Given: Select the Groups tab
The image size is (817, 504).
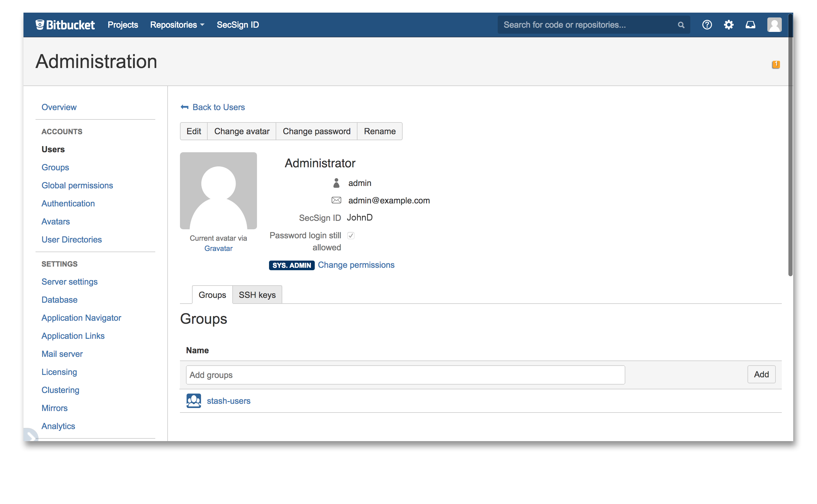Looking at the screenshot, I should (212, 295).
